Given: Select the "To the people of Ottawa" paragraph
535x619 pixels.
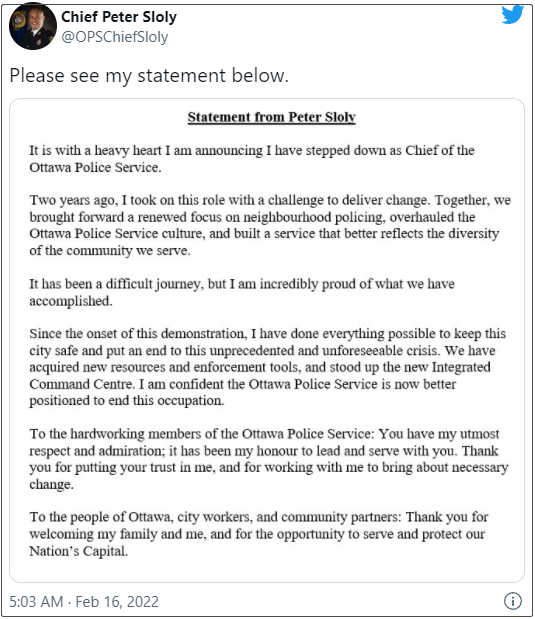Looking at the screenshot, I should pyautogui.click(x=259, y=534).
